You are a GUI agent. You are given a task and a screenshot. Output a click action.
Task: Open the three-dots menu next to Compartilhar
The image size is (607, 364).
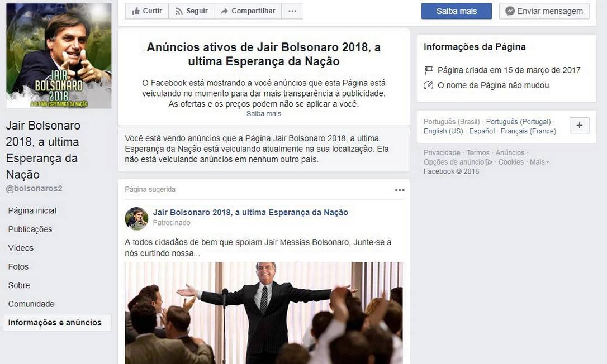click(292, 11)
